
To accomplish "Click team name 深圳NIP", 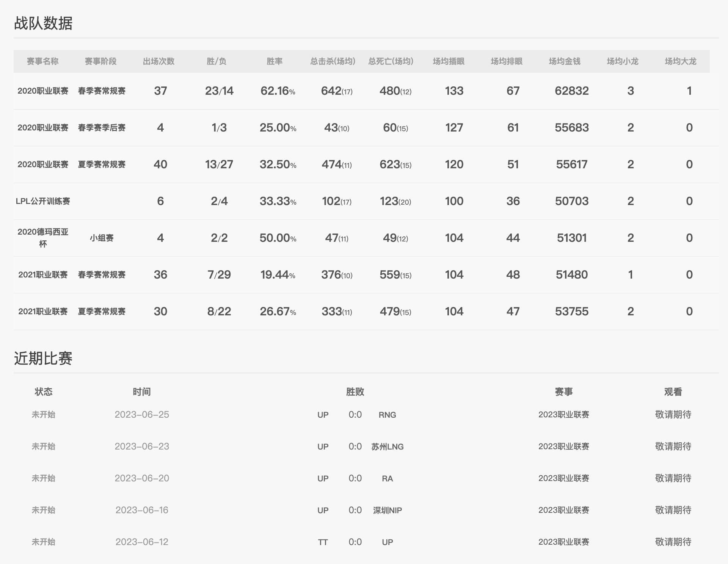I will [x=387, y=511].
